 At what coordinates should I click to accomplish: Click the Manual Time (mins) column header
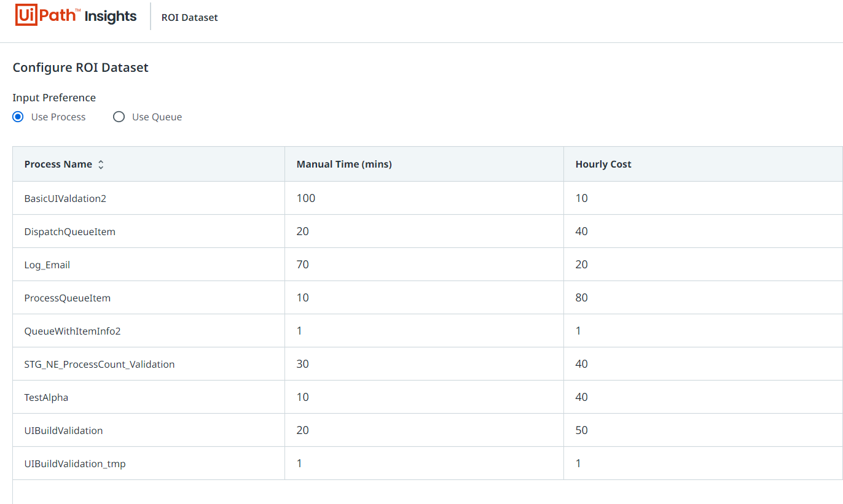click(344, 165)
